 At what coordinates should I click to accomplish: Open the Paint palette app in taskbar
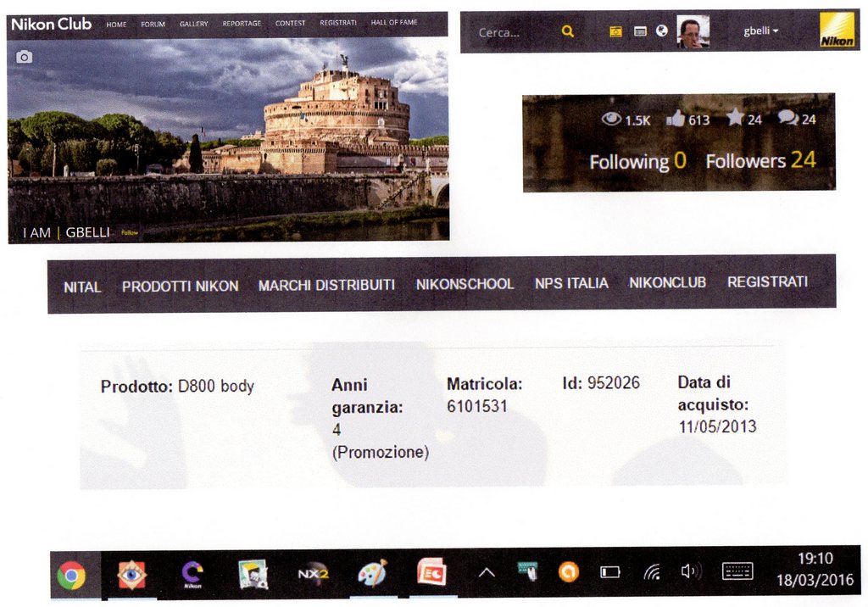pyautogui.click(x=371, y=574)
